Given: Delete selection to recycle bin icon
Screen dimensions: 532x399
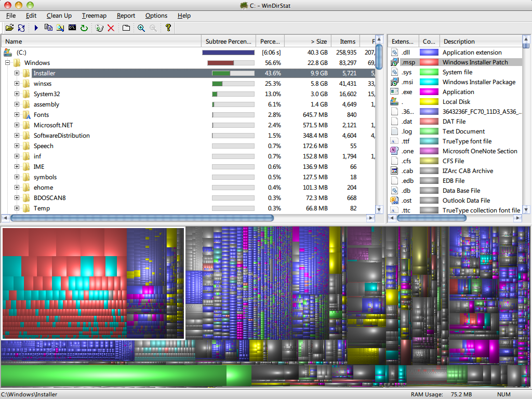Looking at the screenshot, I should [x=99, y=28].
